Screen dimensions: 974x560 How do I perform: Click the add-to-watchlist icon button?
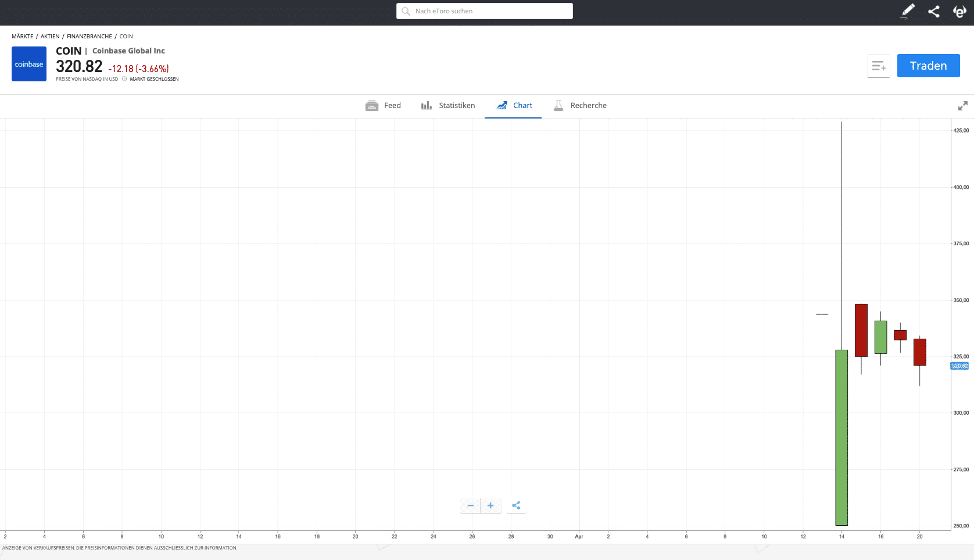pyautogui.click(x=879, y=66)
